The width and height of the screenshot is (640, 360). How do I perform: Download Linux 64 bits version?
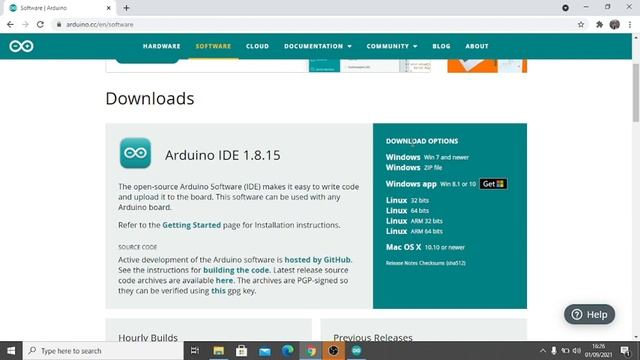(x=407, y=211)
